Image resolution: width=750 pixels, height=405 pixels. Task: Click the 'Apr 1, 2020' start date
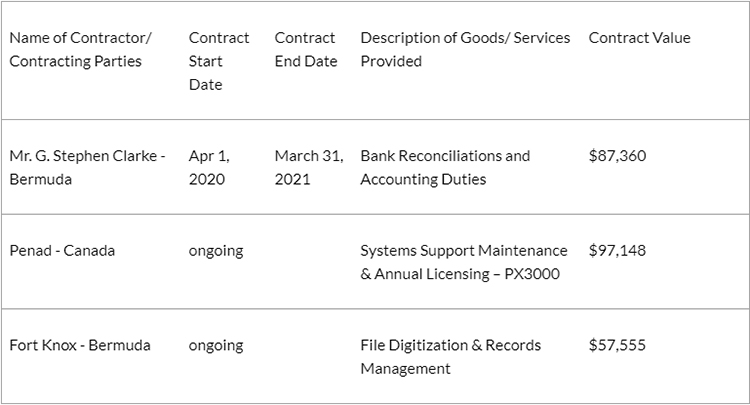[x=208, y=168]
